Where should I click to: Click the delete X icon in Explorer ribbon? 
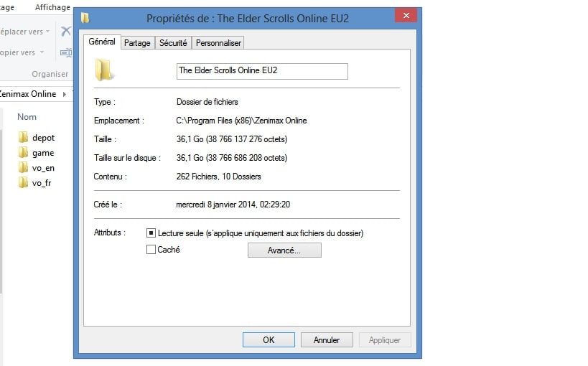point(66,31)
